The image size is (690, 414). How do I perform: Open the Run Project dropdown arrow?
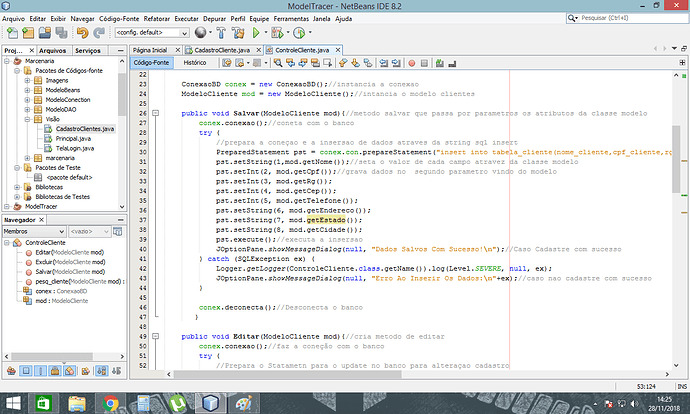(266, 32)
